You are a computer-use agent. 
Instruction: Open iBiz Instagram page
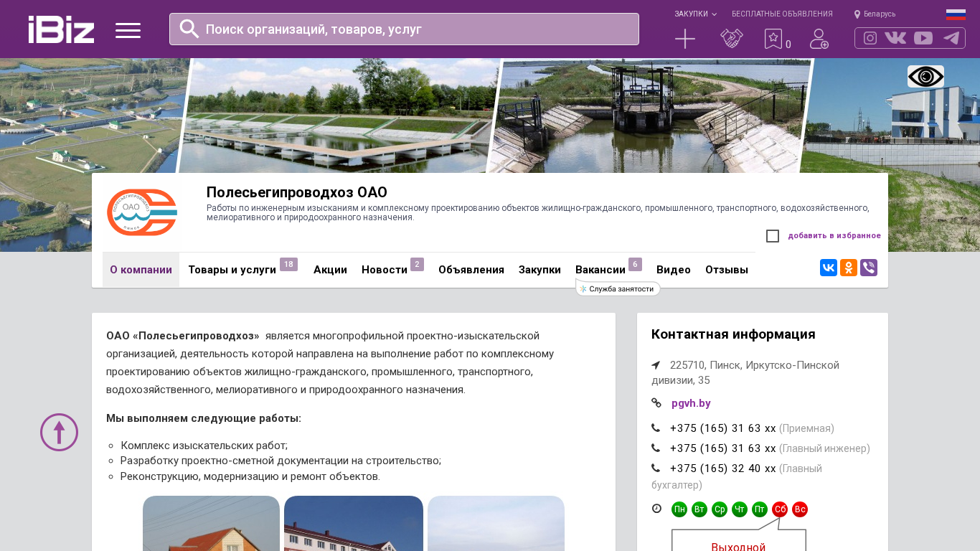870,38
